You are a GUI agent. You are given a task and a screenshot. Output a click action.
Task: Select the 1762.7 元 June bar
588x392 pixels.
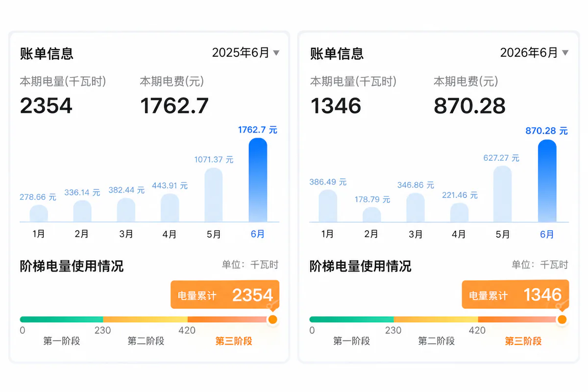(258, 180)
